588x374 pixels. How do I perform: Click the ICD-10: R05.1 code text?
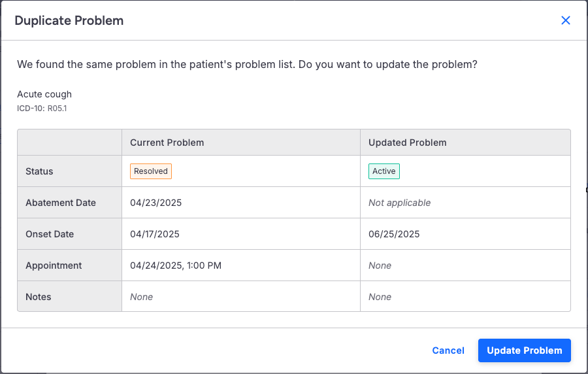tap(42, 108)
